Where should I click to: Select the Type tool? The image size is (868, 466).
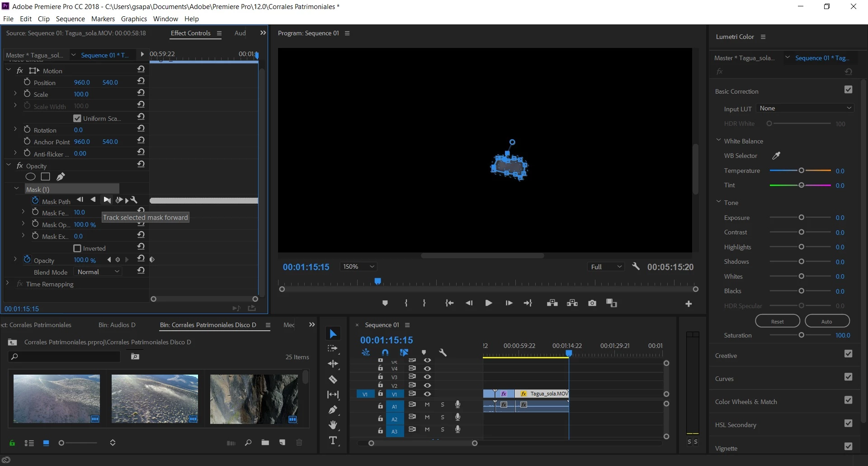tap(333, 441)
